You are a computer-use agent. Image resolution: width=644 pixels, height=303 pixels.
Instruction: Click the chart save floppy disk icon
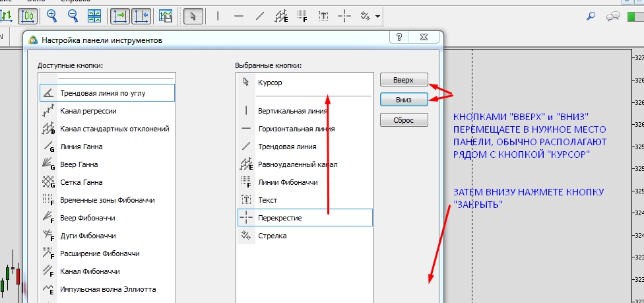coord(167,17)
